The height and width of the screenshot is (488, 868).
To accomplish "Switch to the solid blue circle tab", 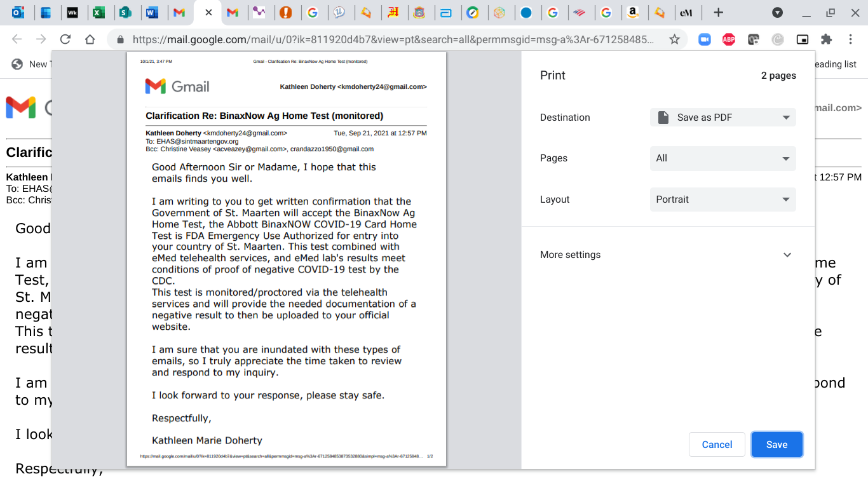I will pos(526,12).
